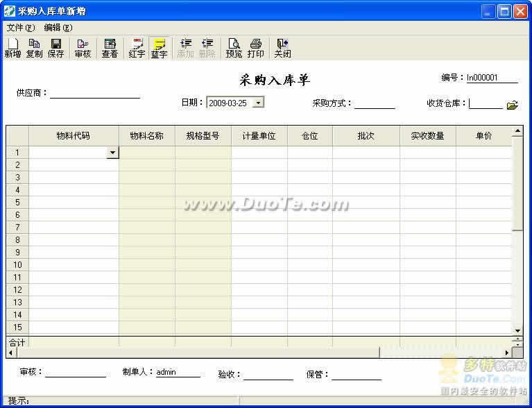
Task: Click the application icon in the title bar
Action: (x=9, y=11)
